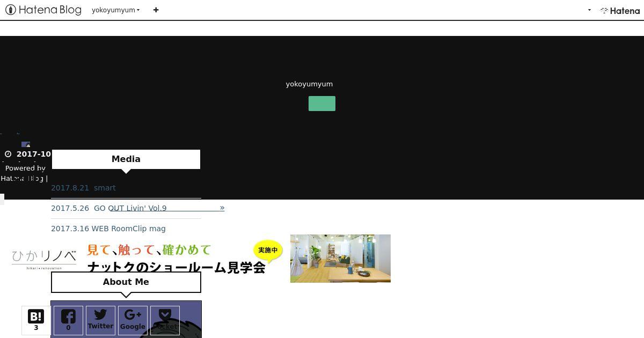Click the small author avatar thumbnail
Viewport: 644px width, 338px height.
[26, 144]
